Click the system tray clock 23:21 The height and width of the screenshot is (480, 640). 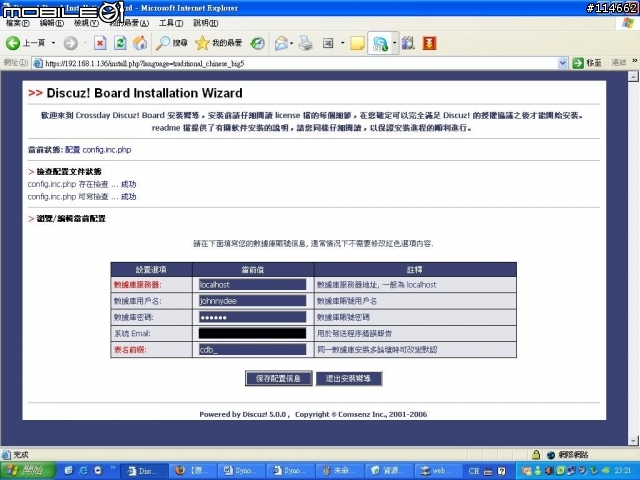[623, 471]
